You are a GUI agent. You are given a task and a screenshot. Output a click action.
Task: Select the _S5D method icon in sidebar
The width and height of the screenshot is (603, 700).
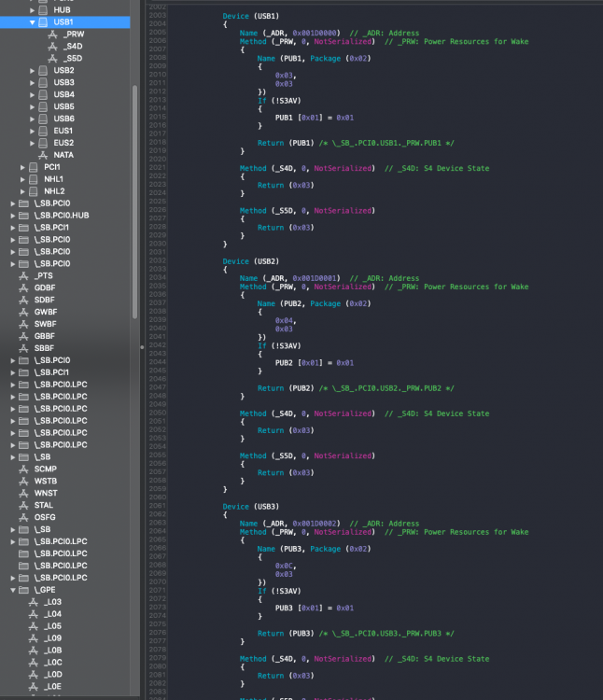point(52,59)
